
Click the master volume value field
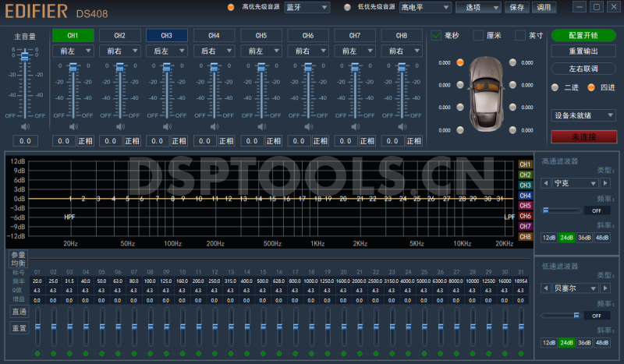[x=25, y=141]
